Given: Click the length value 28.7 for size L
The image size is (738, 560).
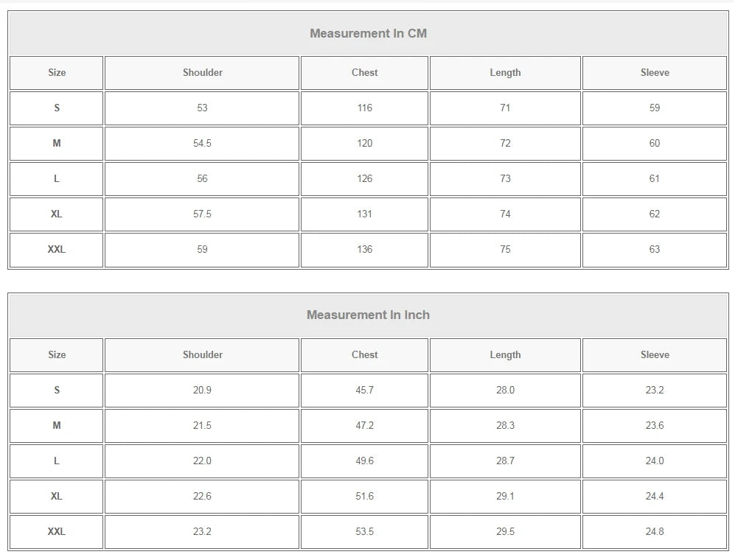Looking at the screenshot, I should tap(505, 461).
